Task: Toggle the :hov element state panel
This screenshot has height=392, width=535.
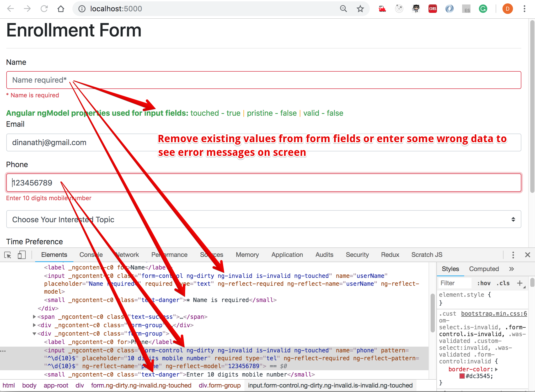Action: 484,283
